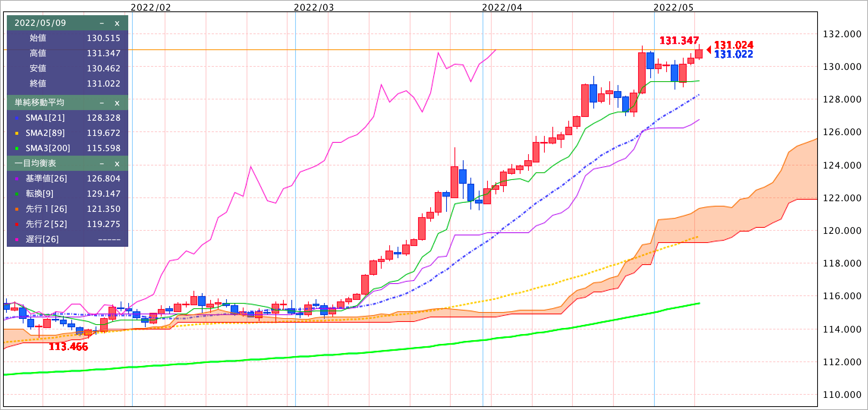Select the 始値 130.515 row
868x410 pixels.
(x=68, y=38)
